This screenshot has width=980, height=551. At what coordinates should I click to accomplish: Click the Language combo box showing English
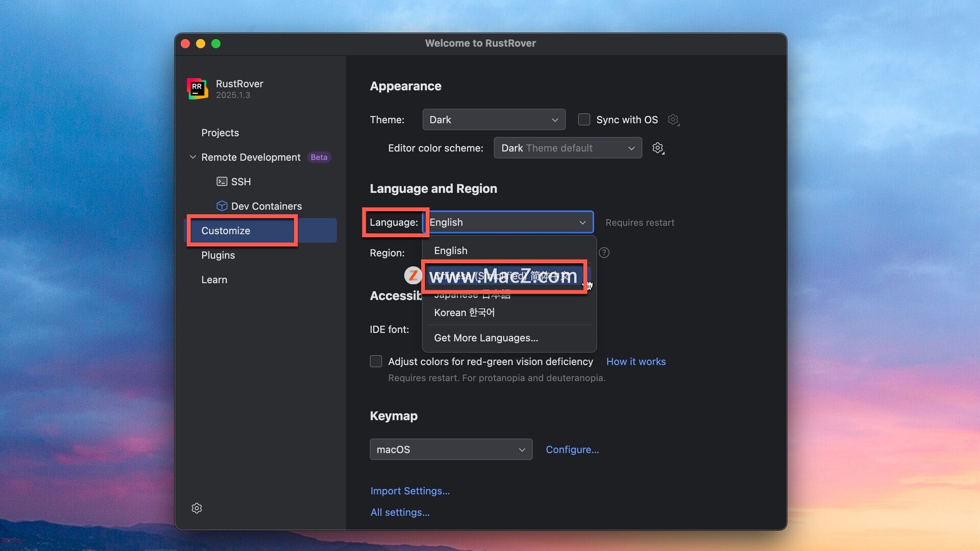click(x=508, y=222)
